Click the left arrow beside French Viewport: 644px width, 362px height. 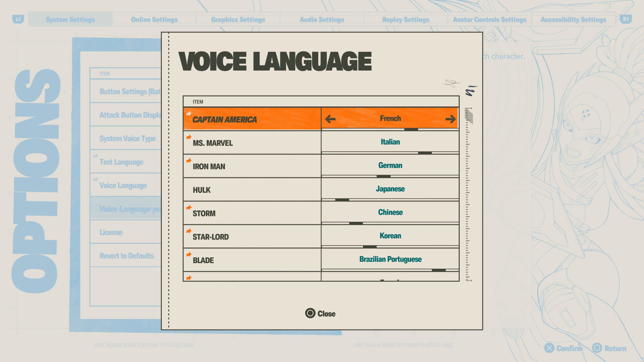click(x=330, y=119)
